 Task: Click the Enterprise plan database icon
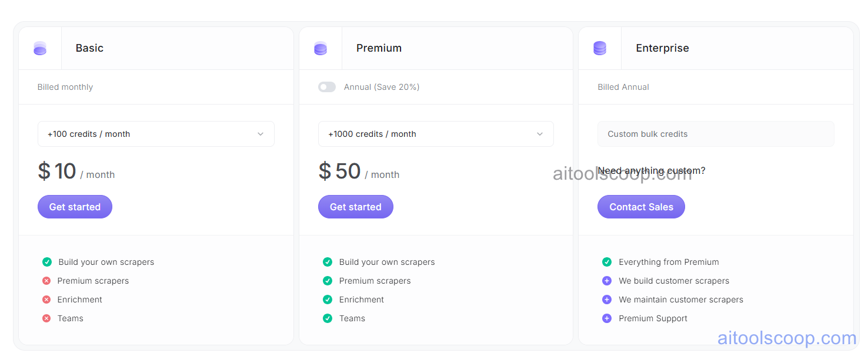(600, 48)
